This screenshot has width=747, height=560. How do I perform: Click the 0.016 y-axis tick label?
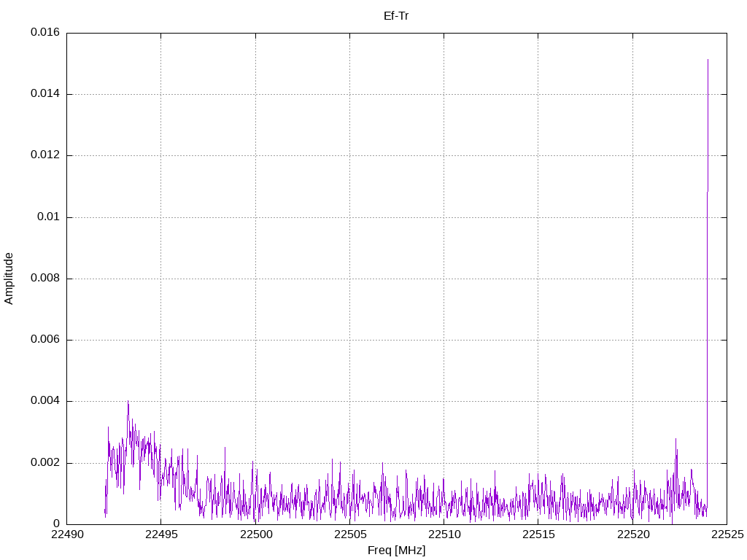click(45, 33)
